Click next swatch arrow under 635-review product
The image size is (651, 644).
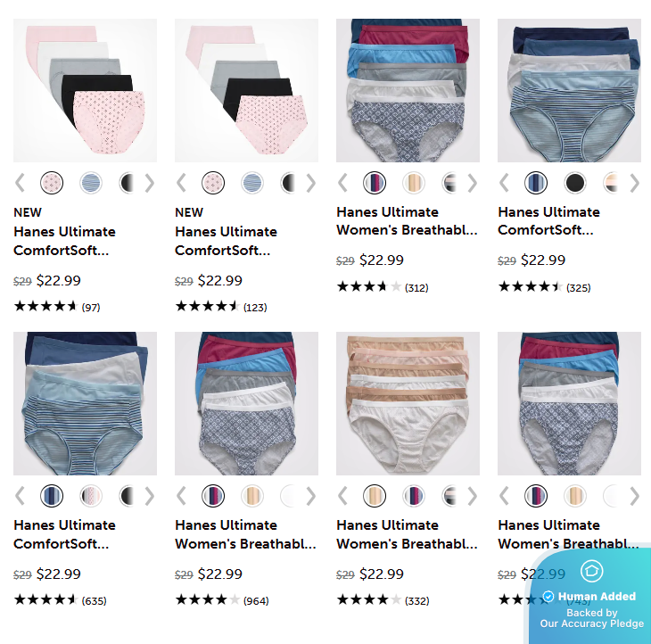150,496
